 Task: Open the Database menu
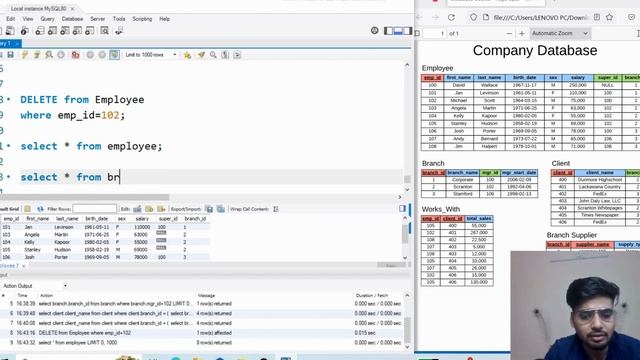72,19
